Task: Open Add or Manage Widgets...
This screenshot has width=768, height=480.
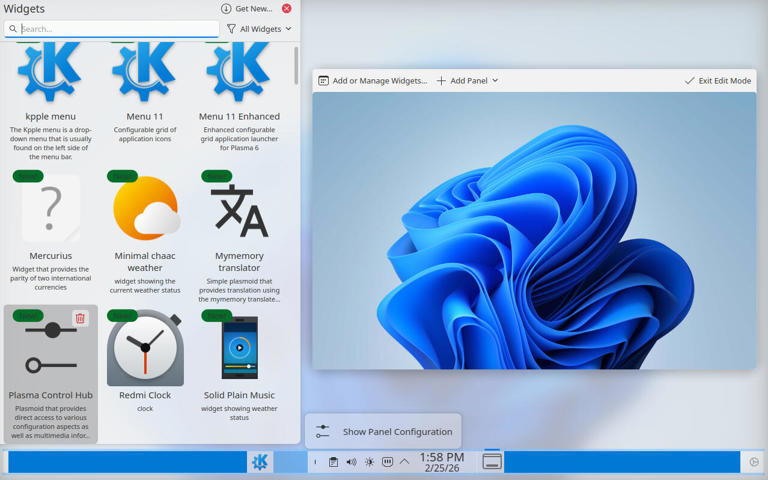Action: click(373, 81)
